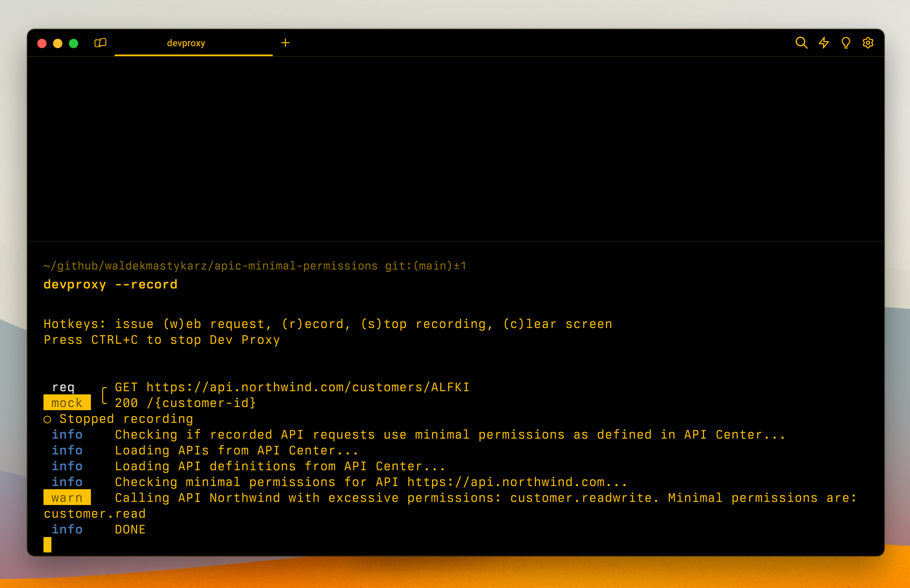This screenshot has height=588, width=910.
Task: Select the devproxy tab
Action: [185, 43]
